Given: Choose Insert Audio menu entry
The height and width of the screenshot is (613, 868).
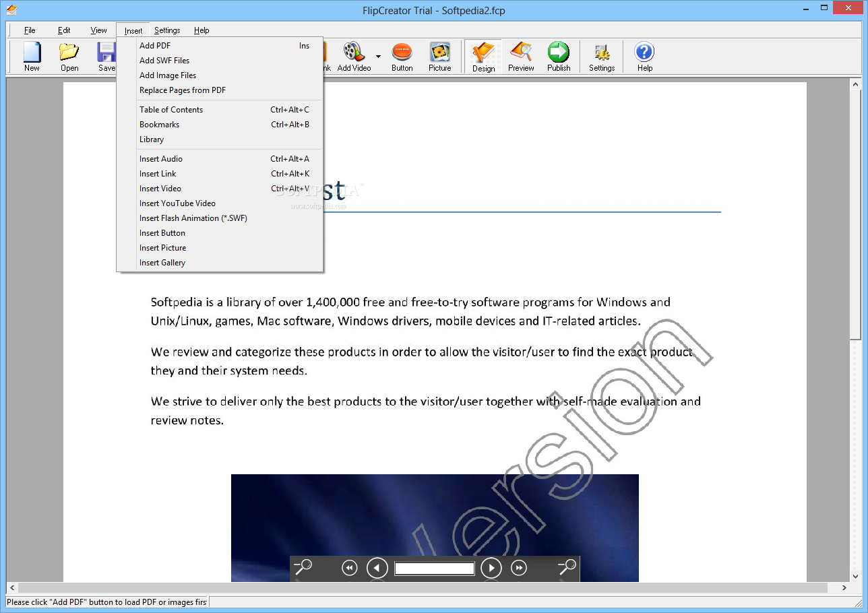Looking at the screenshot, I should point(220,159).
